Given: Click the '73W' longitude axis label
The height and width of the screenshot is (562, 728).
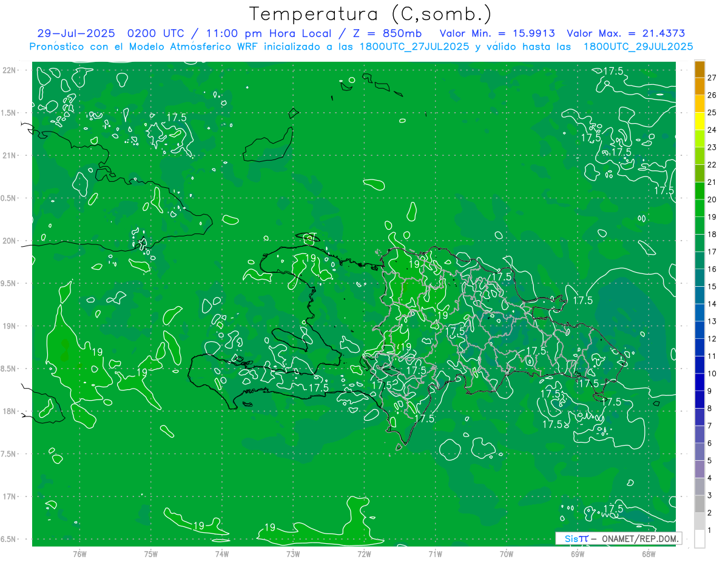Looking at the screenshot, I should (292, 554).
